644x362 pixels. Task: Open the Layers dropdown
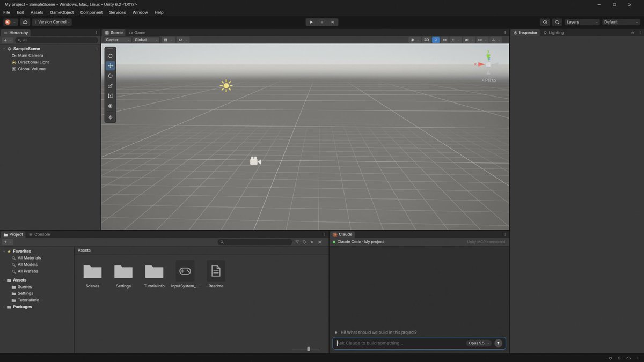pos(582,22)
